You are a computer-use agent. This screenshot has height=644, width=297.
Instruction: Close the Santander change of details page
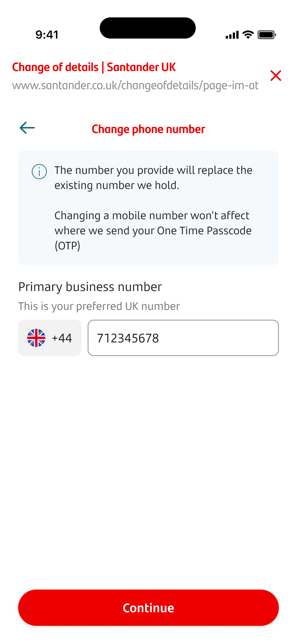pyautogui.click(x=276, y=76)
